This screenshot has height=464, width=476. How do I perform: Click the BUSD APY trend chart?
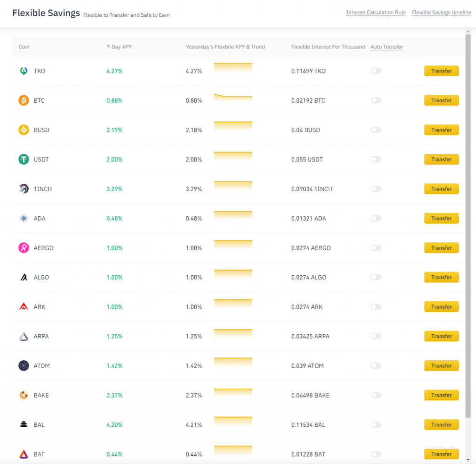click(233, 126)
